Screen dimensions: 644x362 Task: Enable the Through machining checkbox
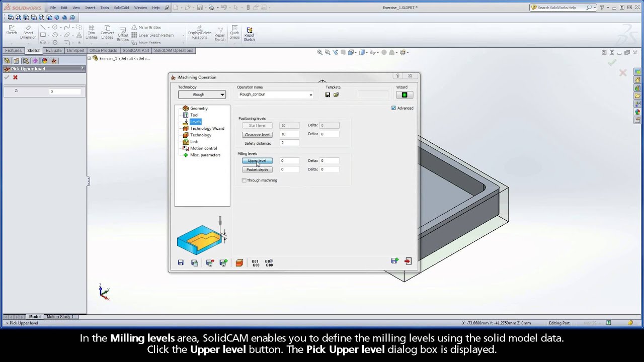coord(244,180)
